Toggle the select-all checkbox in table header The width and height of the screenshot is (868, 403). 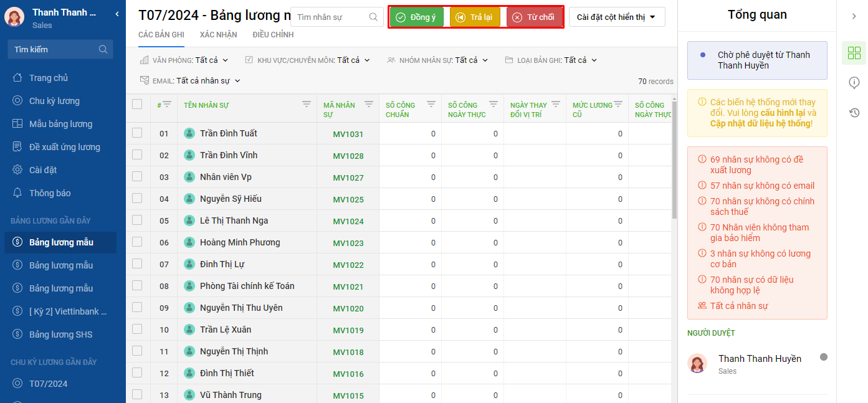pyautogui.click(x=137, y=104)
